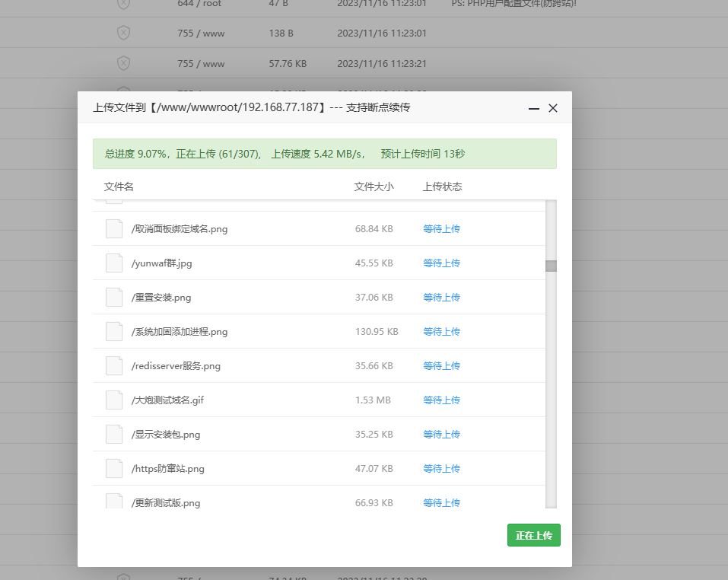
Task: Minimize the upload dialog
Action: tap(533, 108)
